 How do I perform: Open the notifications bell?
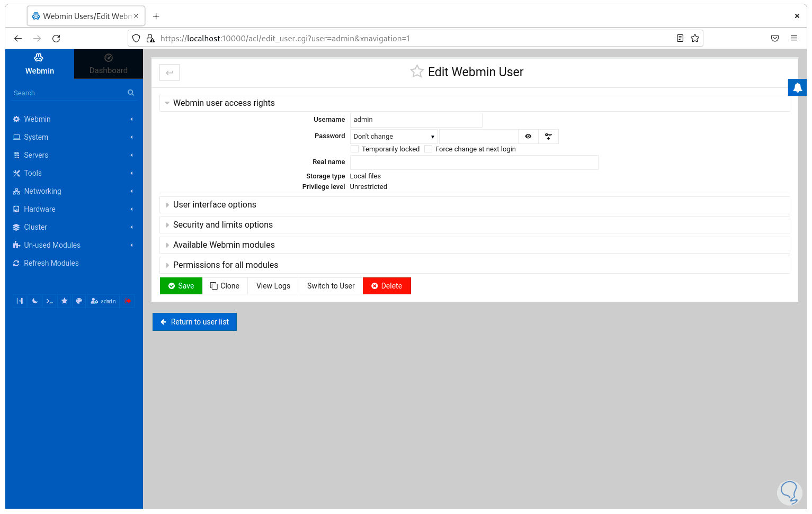click(x=797, y=87)
